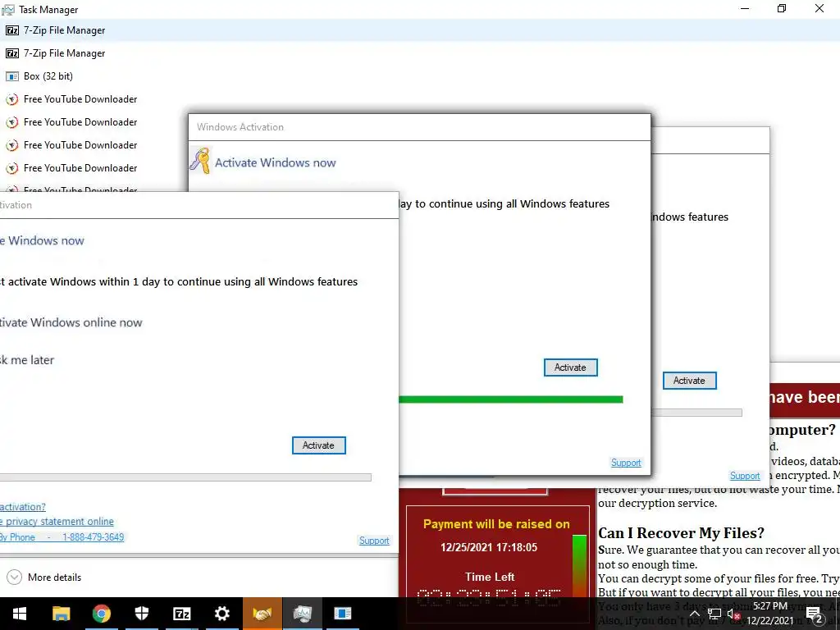This screenshot has width=840, height=630.
Task: Select fourth Free YouTube Downloader row
Action: (x=80, y=168)
